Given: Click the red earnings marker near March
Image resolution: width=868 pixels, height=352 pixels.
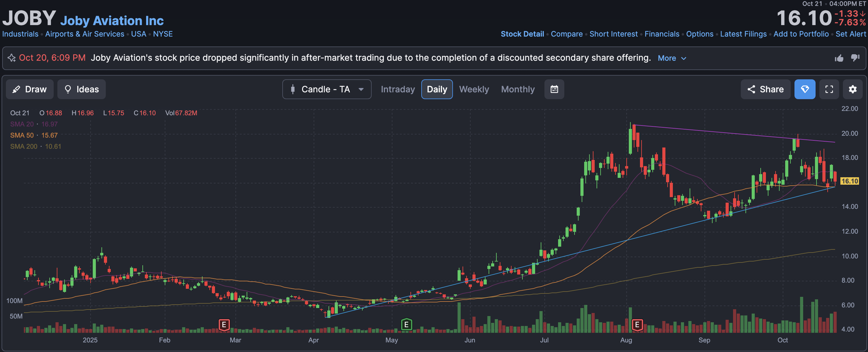Looking at the screenshot, I should [224, 325].
